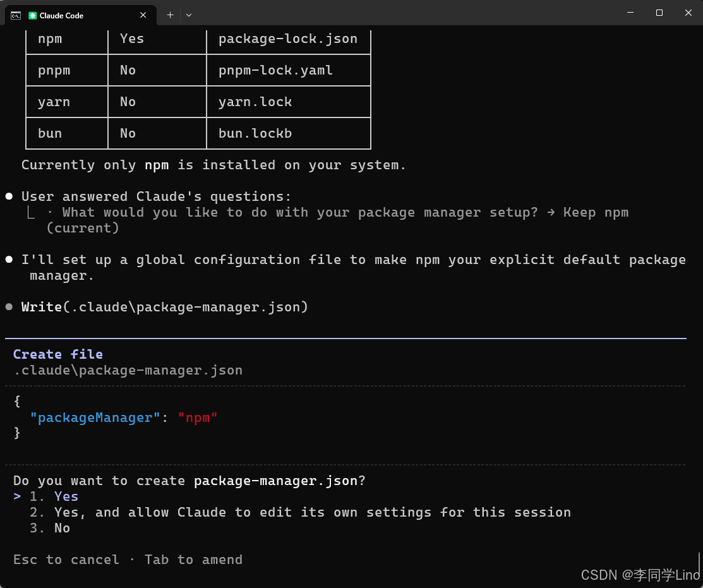
Task: Click the "Esc to cancel" hint
Action: [x=66, y=560]
